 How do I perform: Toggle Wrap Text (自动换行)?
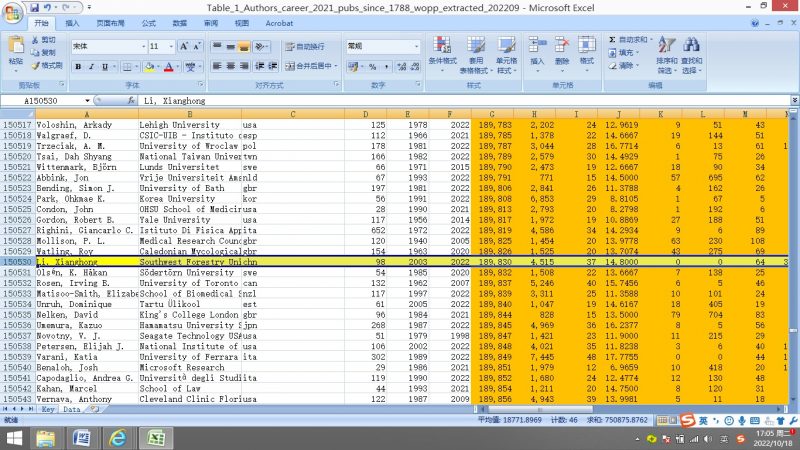303,47
